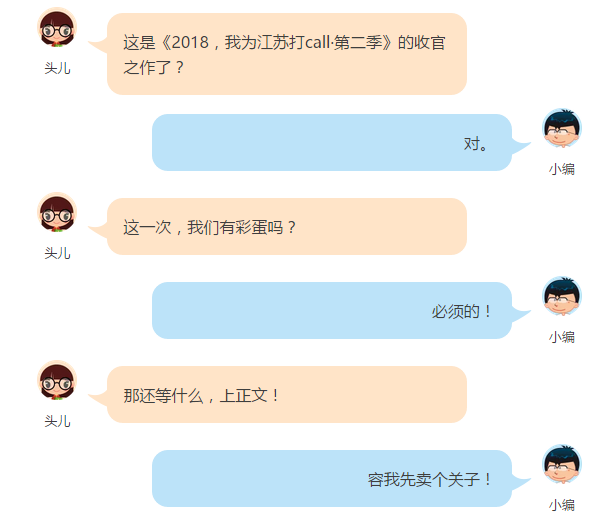
Task: Click the last 小编 name label
Action: (562, 505)
